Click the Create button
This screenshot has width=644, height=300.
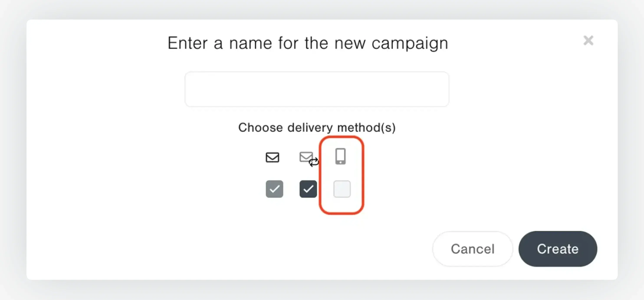click(x=558, y=249)
